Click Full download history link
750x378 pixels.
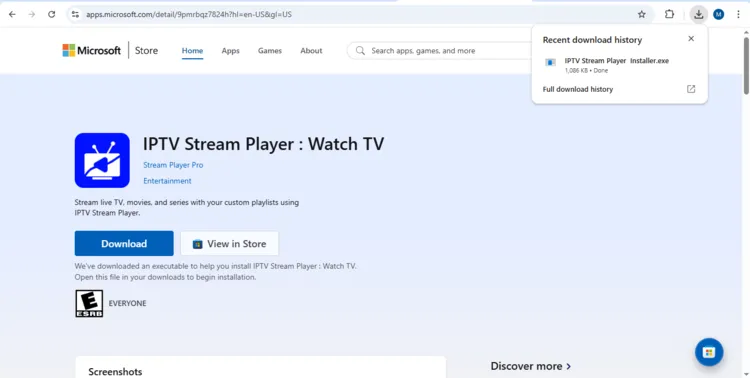click(x=578, y=89)
